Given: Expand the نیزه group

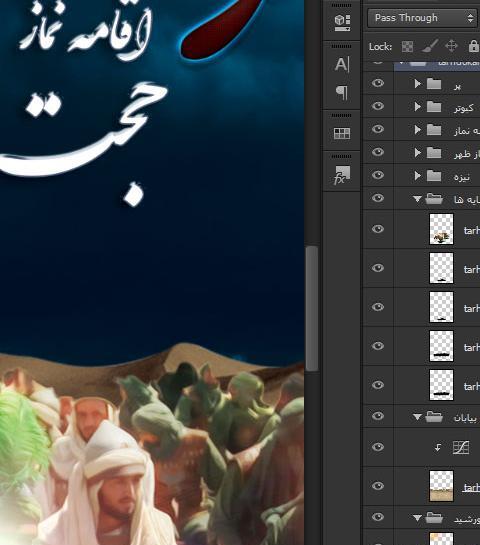Looking at the screenshot, I should coord(417,176).
